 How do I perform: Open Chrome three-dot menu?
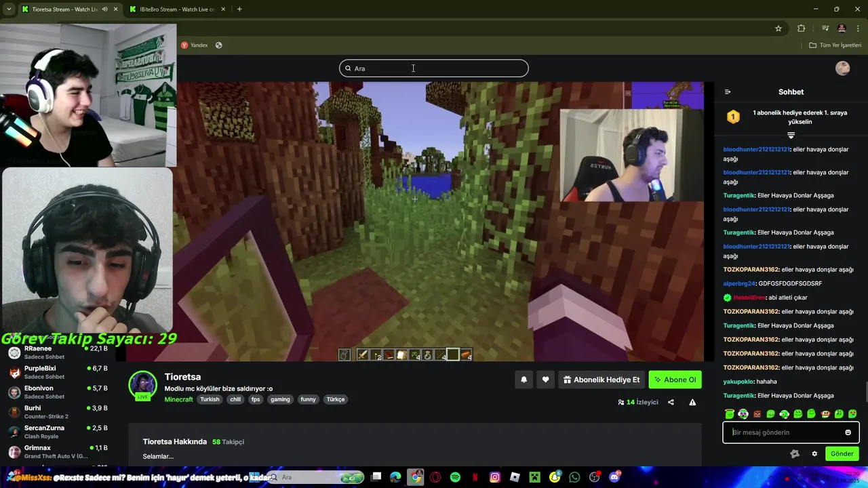858,28
